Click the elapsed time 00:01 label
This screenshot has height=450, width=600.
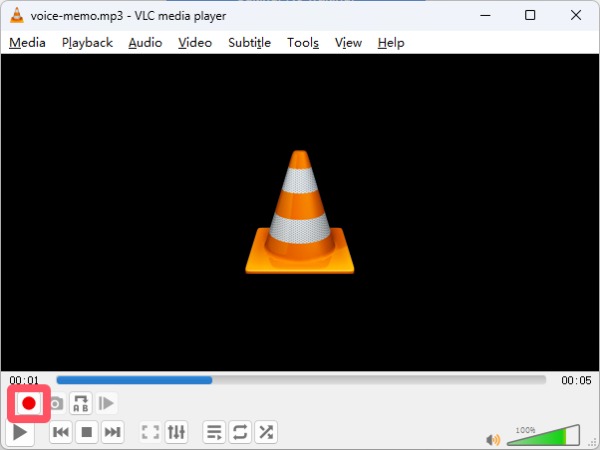pos(24,380)
